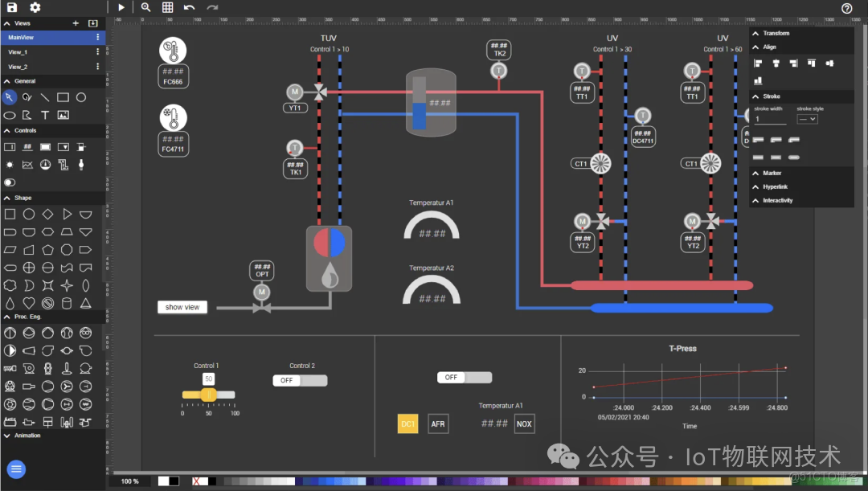Select the Rectangle drawing tool
Viewport: 868px width, 491px height.
63,98
